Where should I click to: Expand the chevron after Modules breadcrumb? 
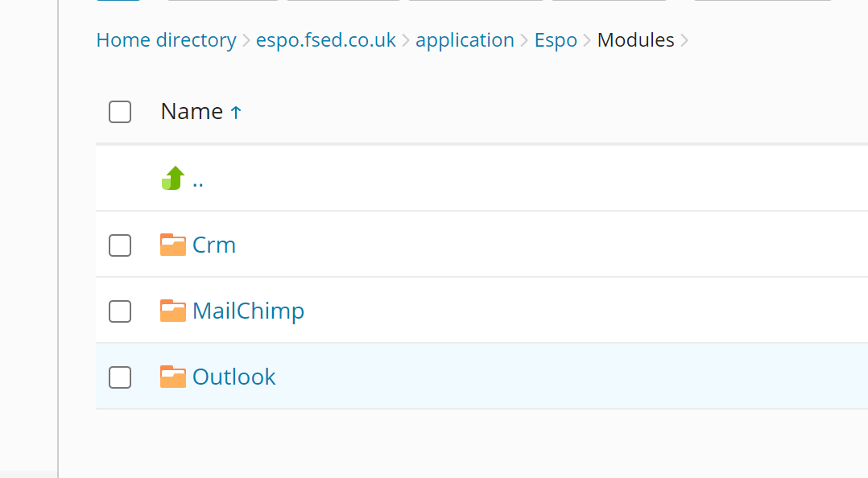685,40
